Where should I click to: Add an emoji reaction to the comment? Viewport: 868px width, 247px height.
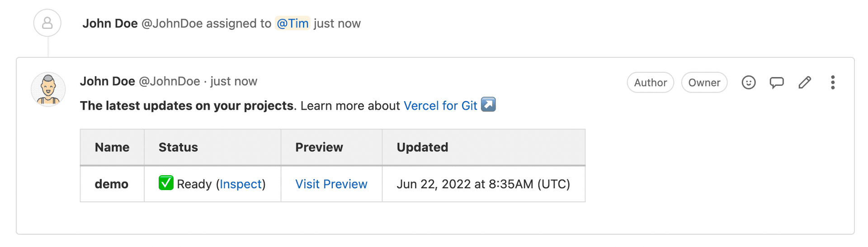tap(749, 83)
